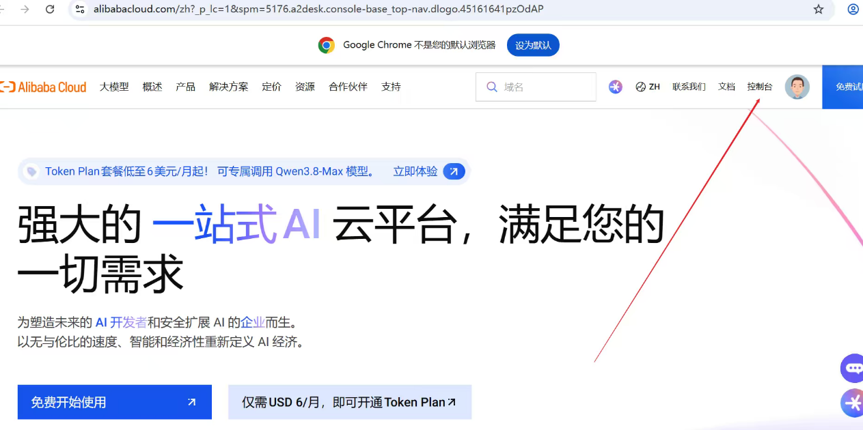Viewport: 863px width, 430px height.
Task: Click the 强大的 一站式 AI 云平台 headline
Action: 340,249
